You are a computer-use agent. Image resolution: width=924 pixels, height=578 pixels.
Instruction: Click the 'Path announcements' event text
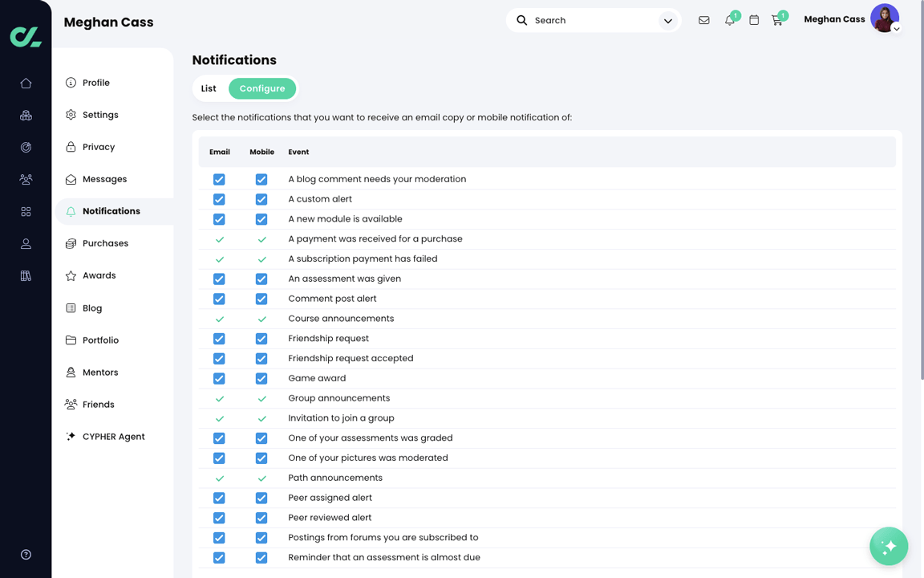click(334, 478)
